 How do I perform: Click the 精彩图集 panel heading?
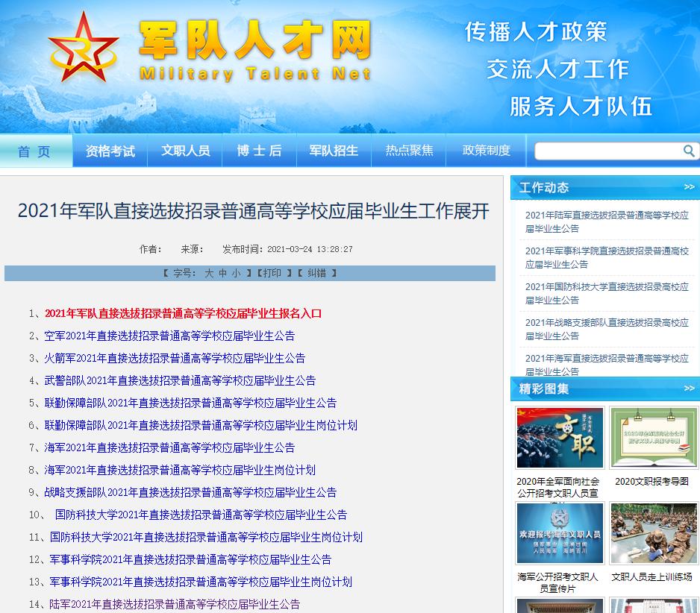544,389
